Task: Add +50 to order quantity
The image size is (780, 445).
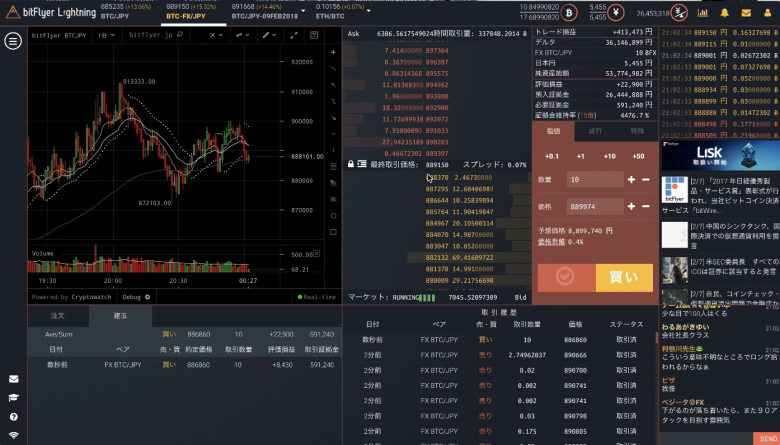Action: pyautogui.click(x=638, y=156)
